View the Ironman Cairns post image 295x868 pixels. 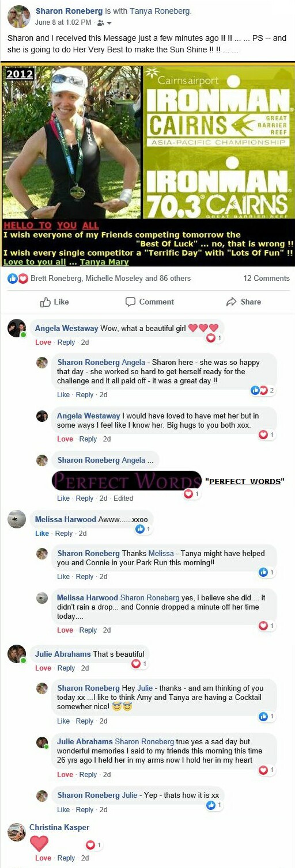(147, 165)
